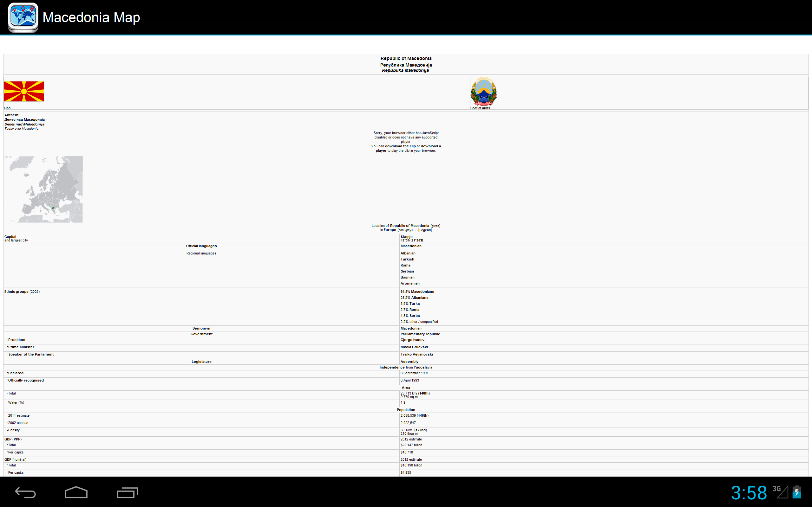The width and height of the screenshot is (812, 507).
Task: Tap the clock showing 3:58
Action: pos(749,492)
